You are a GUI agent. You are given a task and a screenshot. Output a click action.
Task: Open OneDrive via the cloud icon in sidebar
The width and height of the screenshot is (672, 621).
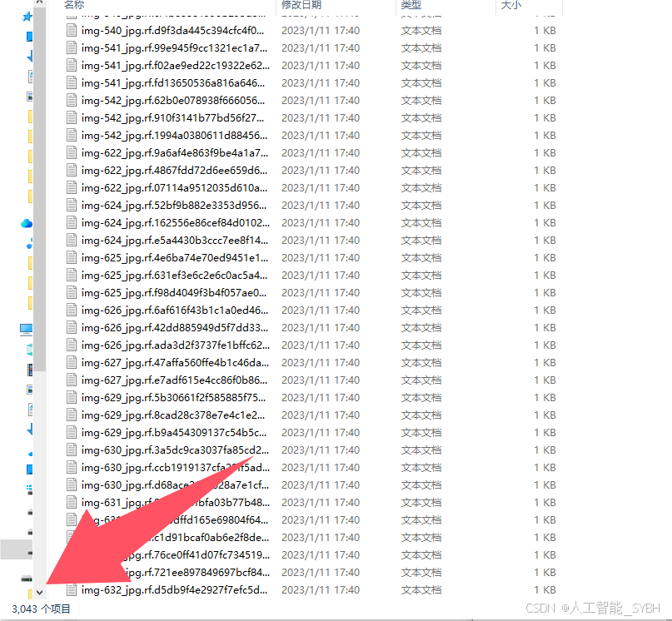click(27, 223)
